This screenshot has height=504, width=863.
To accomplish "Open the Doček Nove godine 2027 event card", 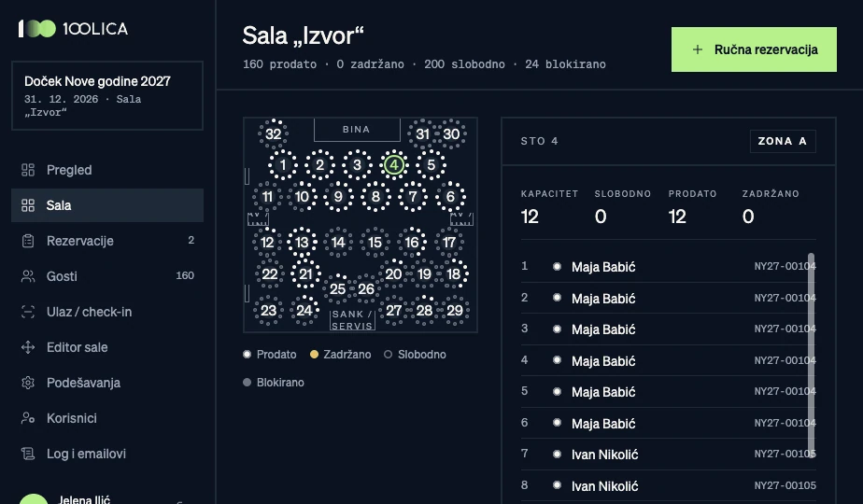I will pos(107,96).
